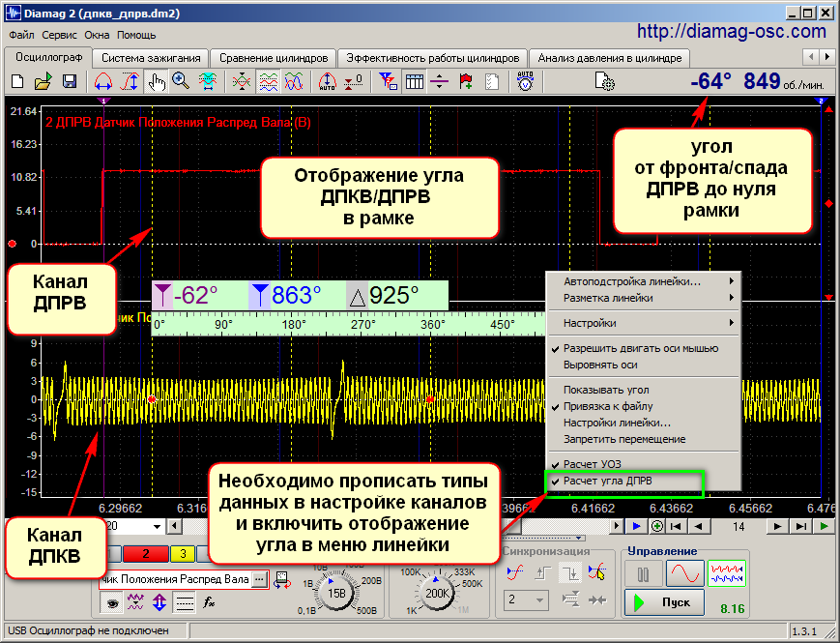Select the magnifier zoom tool
840x643 pixels.
(181, 81)
